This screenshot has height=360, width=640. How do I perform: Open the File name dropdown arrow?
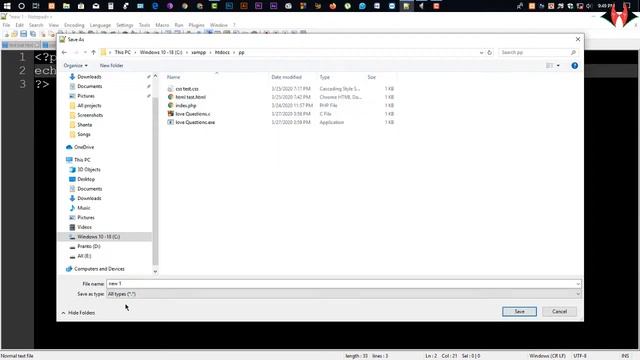coord(578,284)
